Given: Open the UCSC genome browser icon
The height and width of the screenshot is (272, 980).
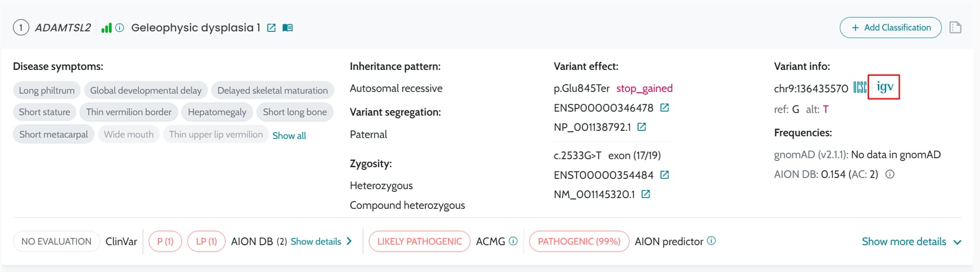Looking at the screenshot, I should pos(859,88).
